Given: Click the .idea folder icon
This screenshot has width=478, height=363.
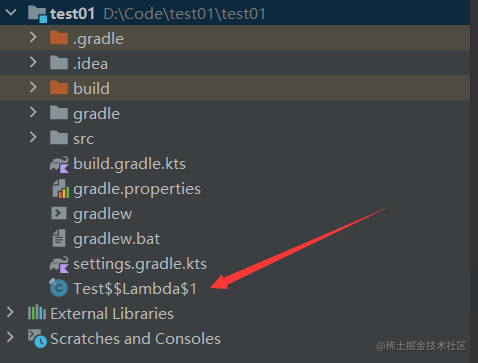Looking at the screenshot, I should (59, 63).
